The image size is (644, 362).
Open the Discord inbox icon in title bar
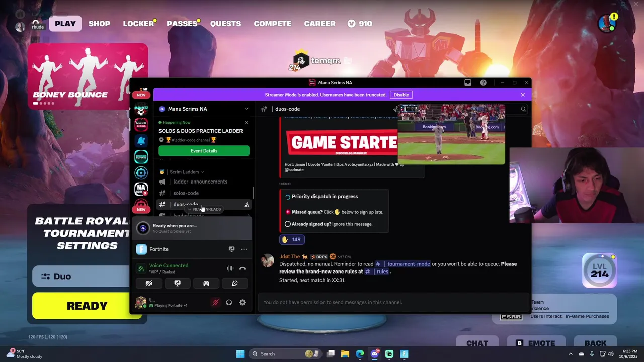468,83
